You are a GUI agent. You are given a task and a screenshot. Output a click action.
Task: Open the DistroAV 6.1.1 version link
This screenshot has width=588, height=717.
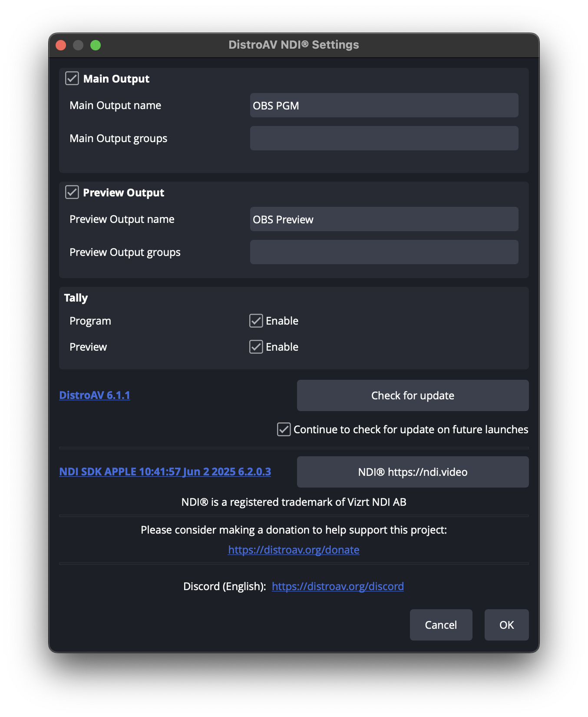tap(95, 395)
